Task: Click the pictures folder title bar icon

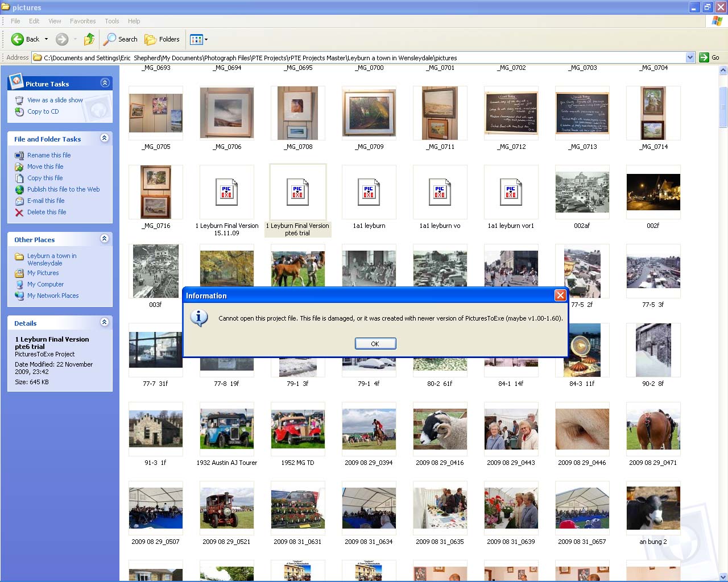Action: click(x=6, y=7)
